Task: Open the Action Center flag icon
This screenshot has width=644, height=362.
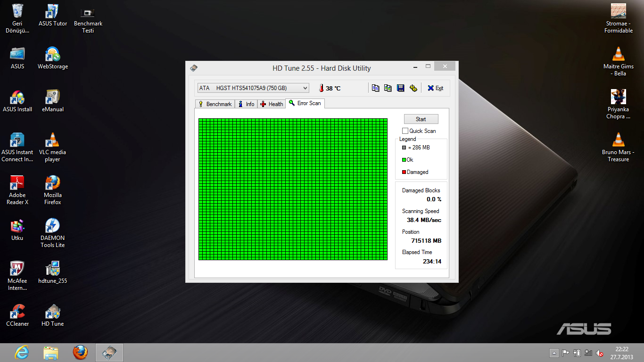Action: (565, 353)
